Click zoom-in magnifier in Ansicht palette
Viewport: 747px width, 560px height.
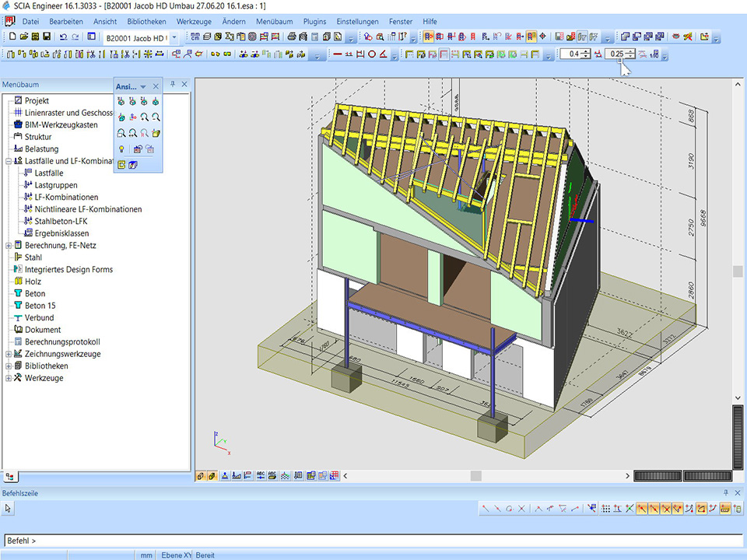pyautogui.click(x=145, y=117)
